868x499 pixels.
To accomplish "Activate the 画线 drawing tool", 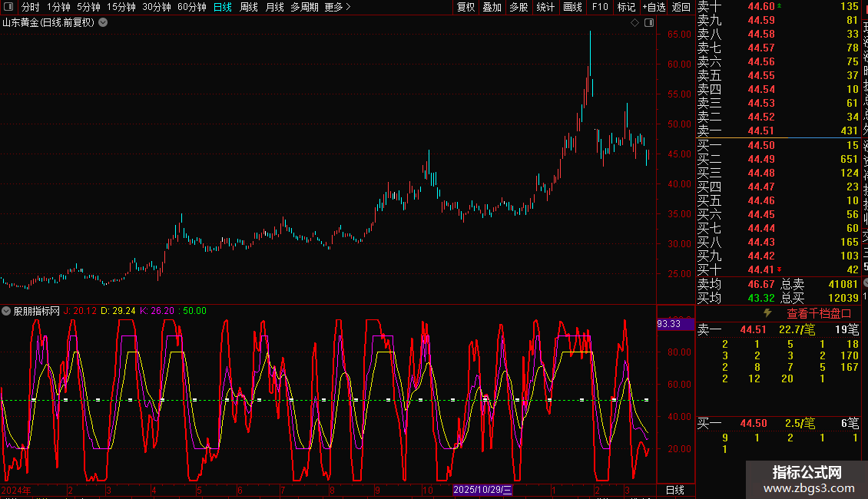I will tap(572, 7).
